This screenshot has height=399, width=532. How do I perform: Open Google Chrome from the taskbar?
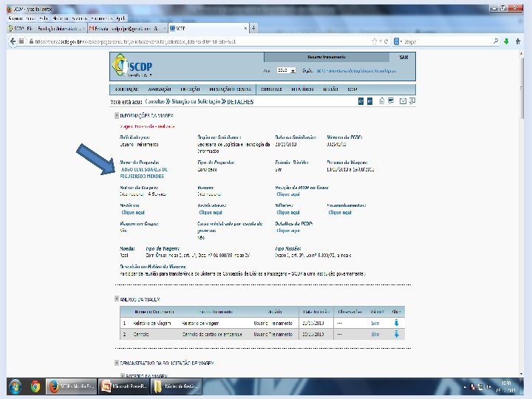(35, 386)
